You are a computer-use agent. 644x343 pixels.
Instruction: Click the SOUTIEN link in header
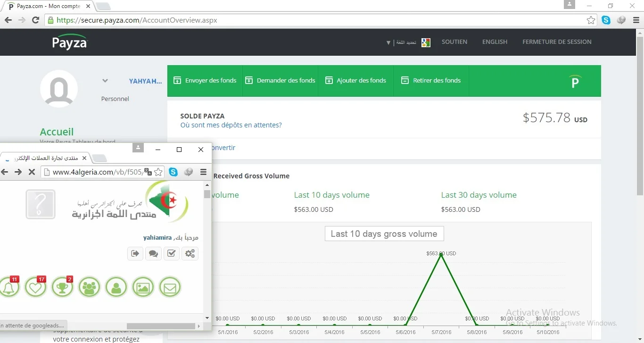pyautogui.click(x=454, y=42)
